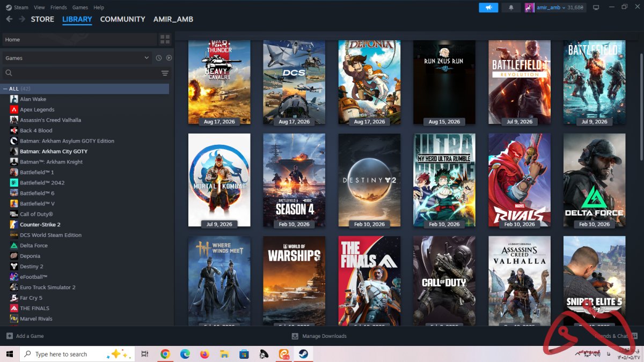
Task: Click the Home button in sidebar
Action: point(79,39)
